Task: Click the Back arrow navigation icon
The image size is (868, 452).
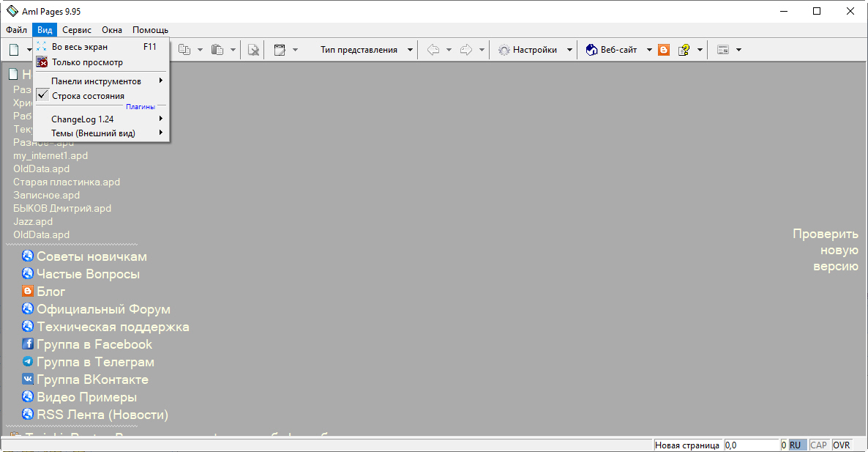Action: (433, 50)
